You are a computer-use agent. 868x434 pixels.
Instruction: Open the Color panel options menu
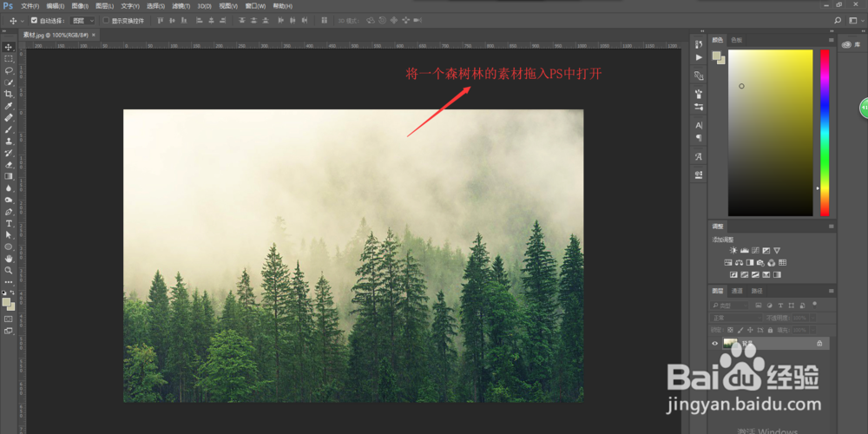click(831, 40)
